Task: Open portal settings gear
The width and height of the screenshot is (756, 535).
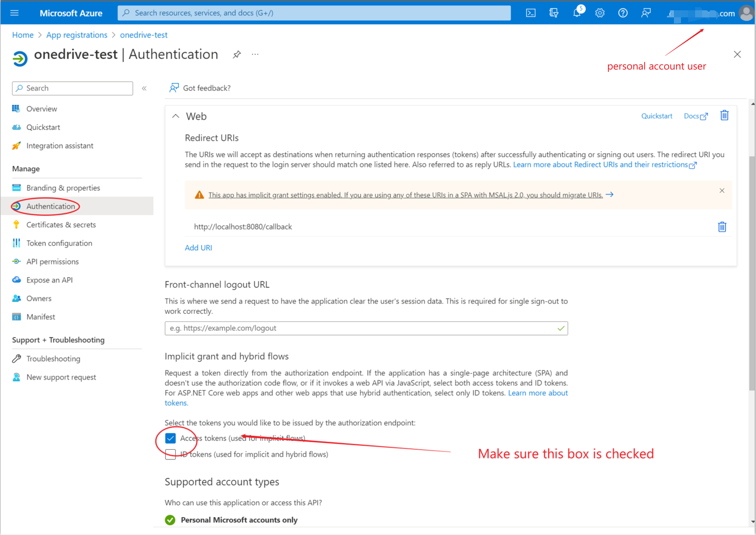Action: [x=600, y=13]
